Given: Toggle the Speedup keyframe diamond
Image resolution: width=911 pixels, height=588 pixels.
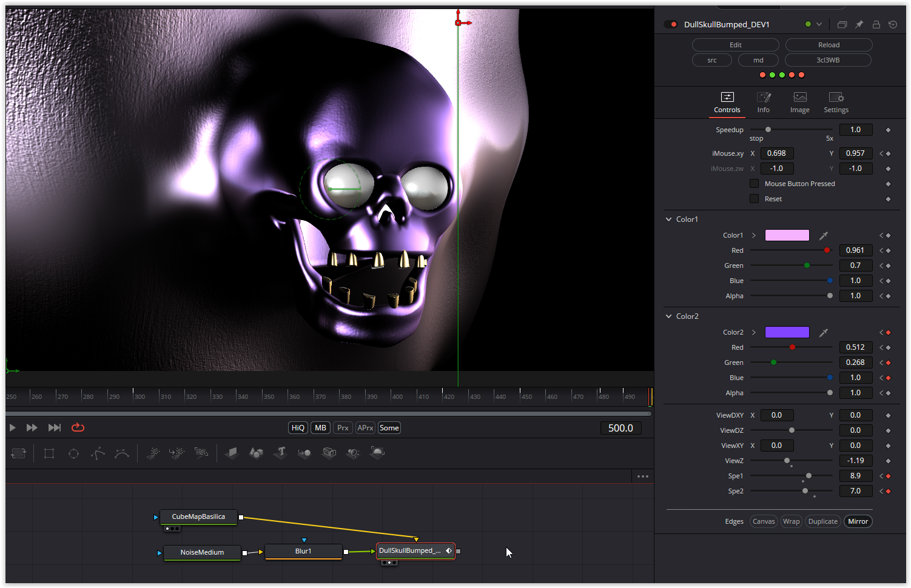Looking at the screenshot, I should point(888,130).
